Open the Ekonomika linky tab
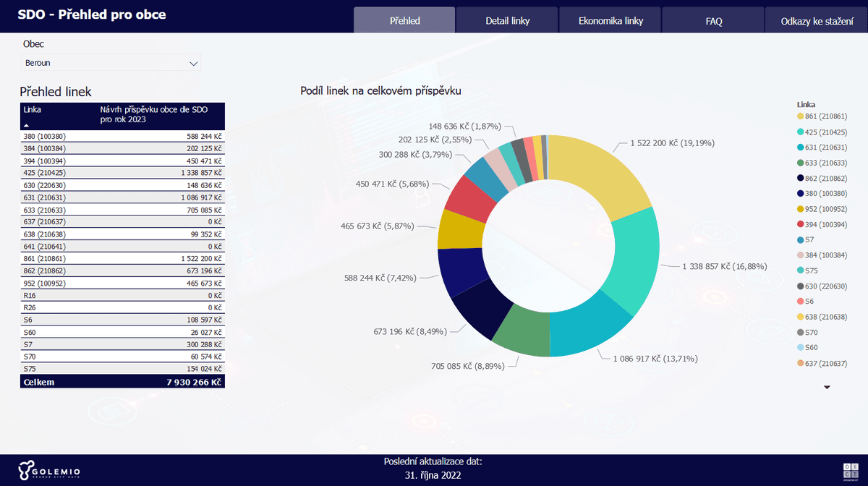 click(610, 21)
